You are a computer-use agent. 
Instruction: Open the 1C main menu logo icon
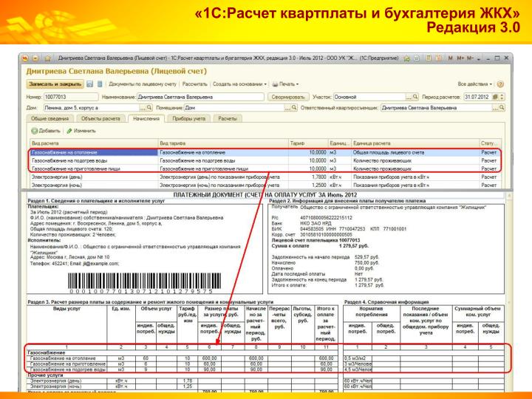coord(25,58)
